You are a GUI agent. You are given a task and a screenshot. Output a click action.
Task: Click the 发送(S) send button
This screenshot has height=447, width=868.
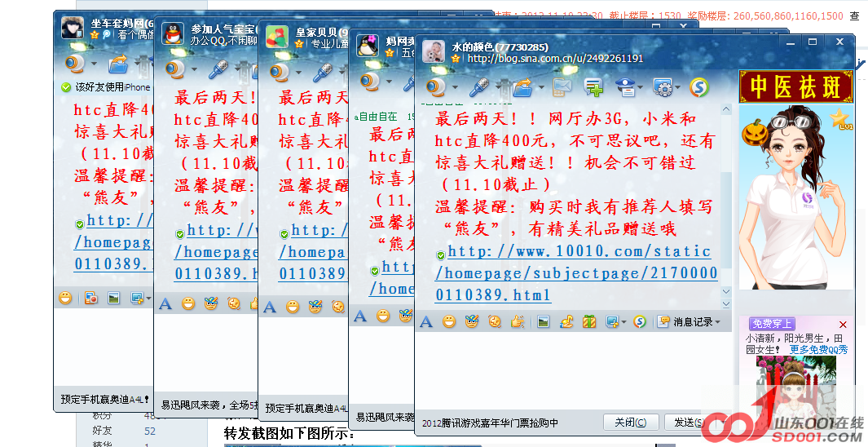click(688, 422)
